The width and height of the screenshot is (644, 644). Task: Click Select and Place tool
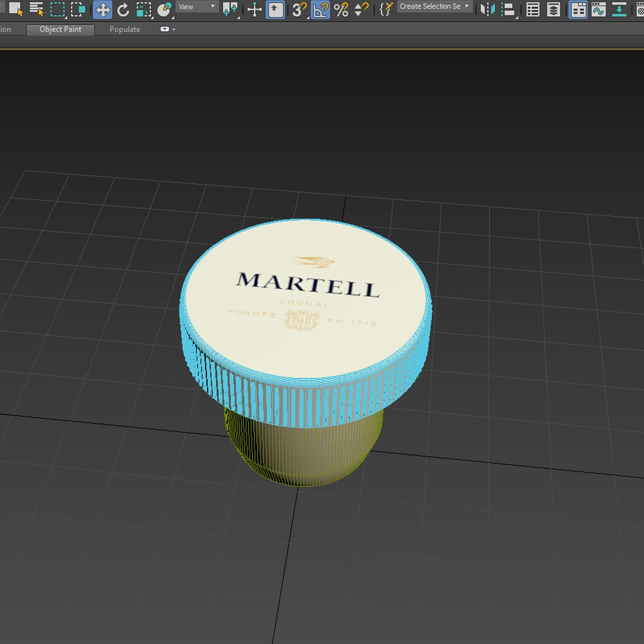point(165,10)
